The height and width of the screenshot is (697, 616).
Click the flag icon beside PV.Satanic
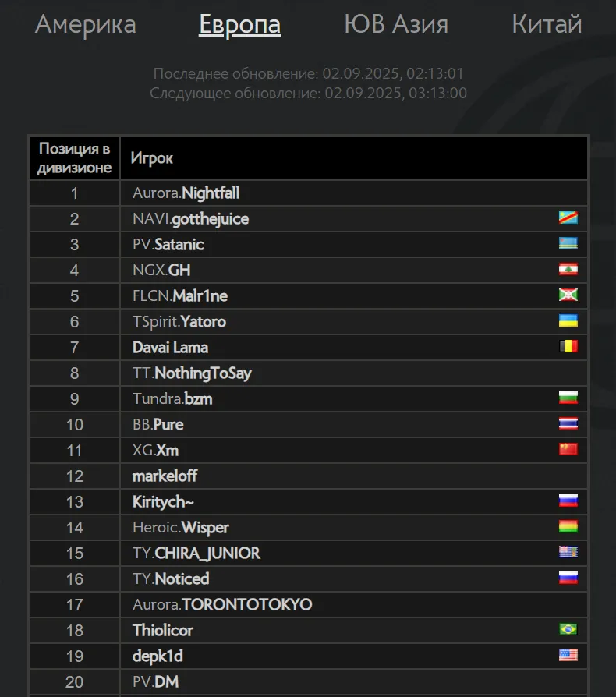click(x=568, y=243)
